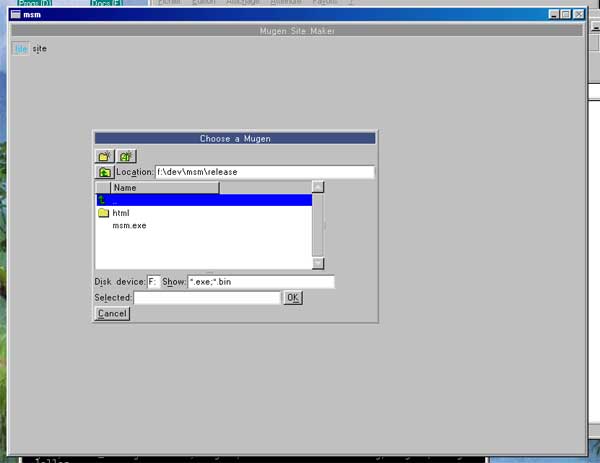The height and width of the screenshot is (463, 600).
Task: Click the Name column header
Action: 164,187
